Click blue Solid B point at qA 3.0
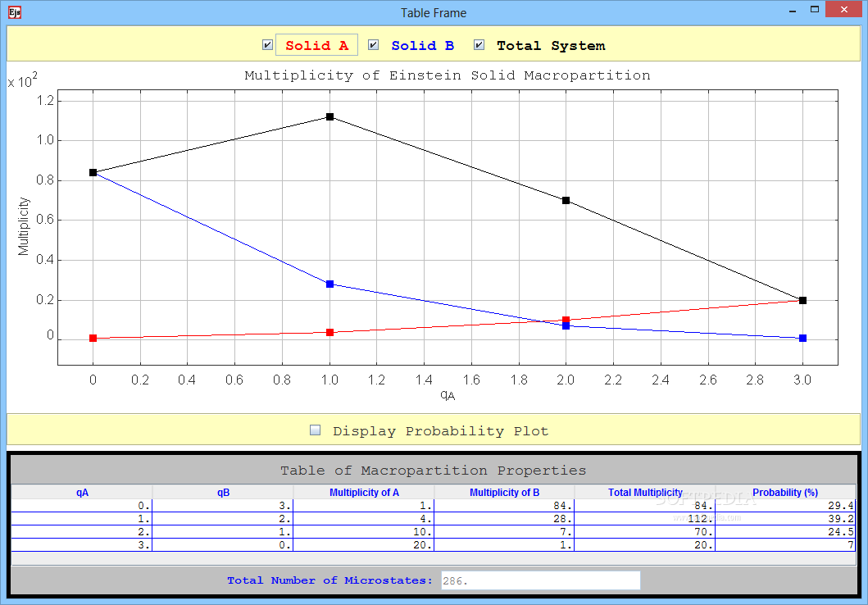The height and width of the screenshot is (605, 868). (802, 339)
